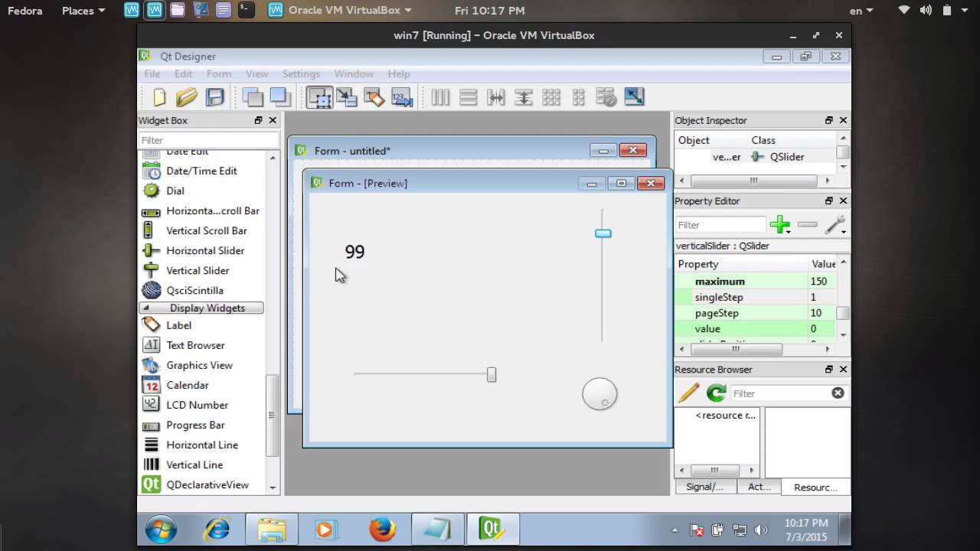
Task: Click the Bring to Front toolbar icon
Action: pos(280,97)
